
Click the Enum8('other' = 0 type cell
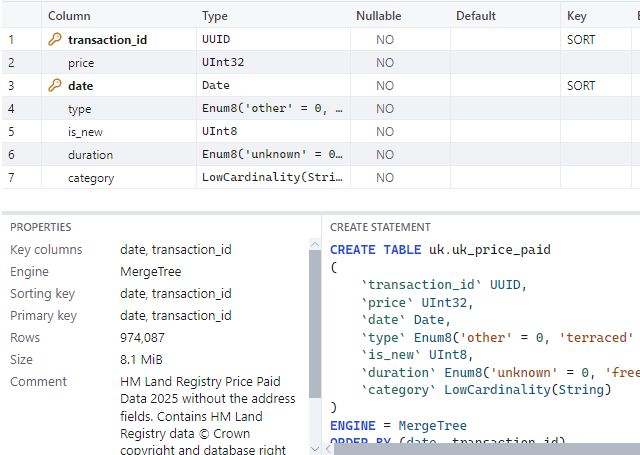click(x=273, y=108)
